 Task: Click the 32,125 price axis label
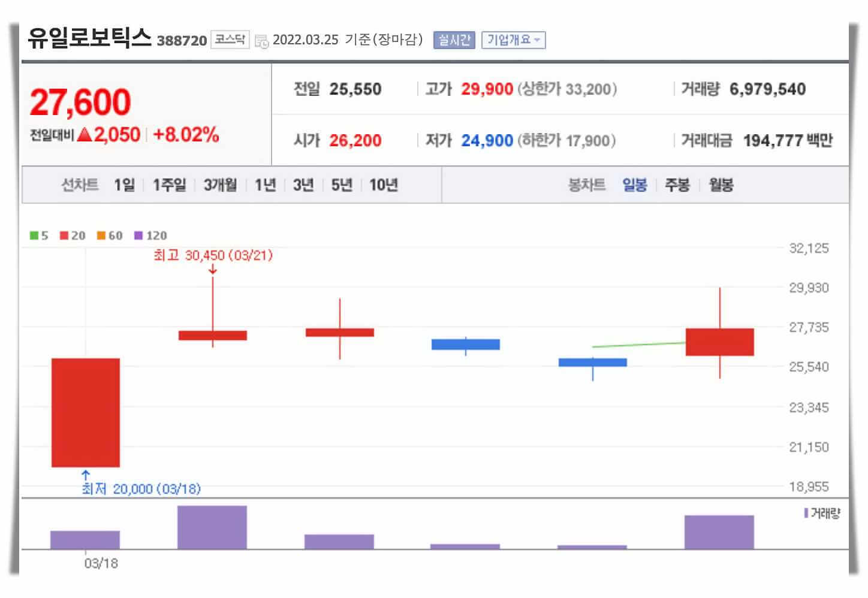pos(809,248)
